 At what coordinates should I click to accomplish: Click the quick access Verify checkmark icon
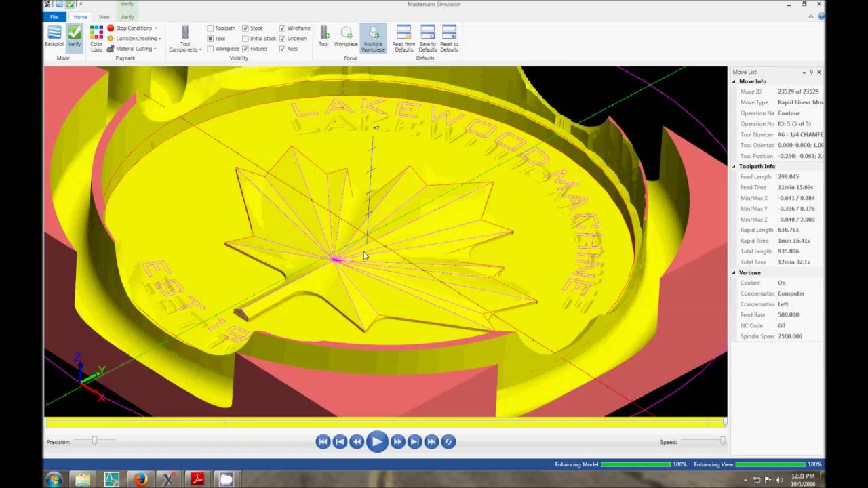pyautogui.click(x=70, y=4)
